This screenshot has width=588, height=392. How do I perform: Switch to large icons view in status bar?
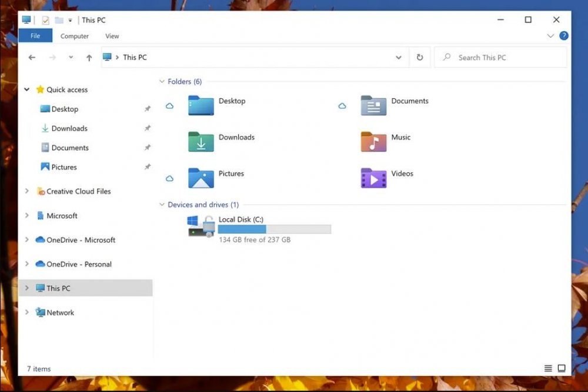[562, 368]
